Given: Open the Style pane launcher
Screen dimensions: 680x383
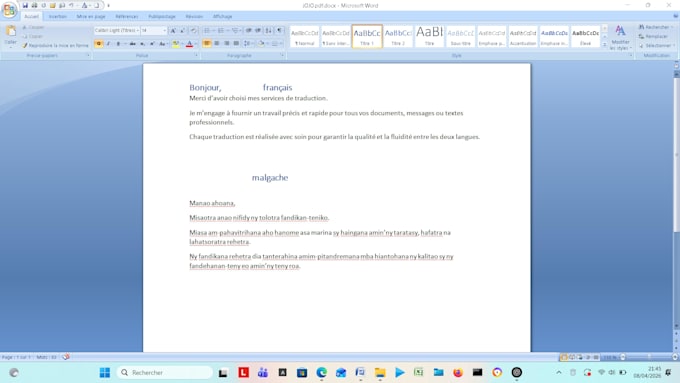Looking at the screenshot, I should click(x=631, y=56).
